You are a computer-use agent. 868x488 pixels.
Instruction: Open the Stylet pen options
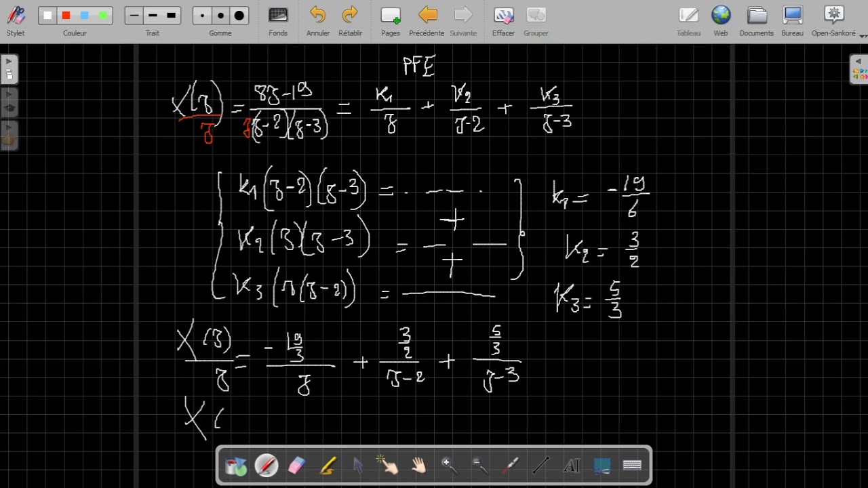tap(16, 20)
